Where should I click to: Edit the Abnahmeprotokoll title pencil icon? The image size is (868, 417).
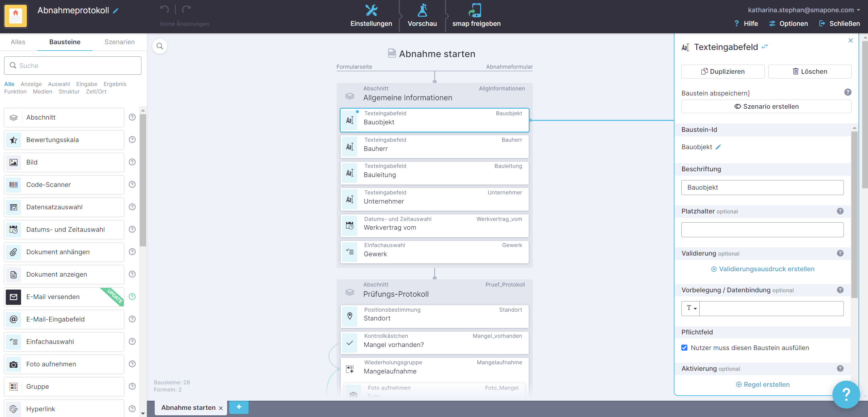(116, 11)
